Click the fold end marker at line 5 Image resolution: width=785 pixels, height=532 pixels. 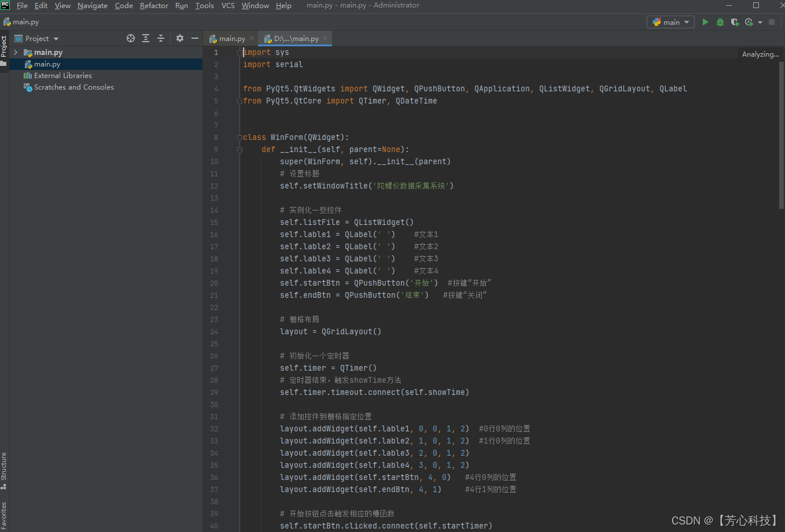pos(239,101)
